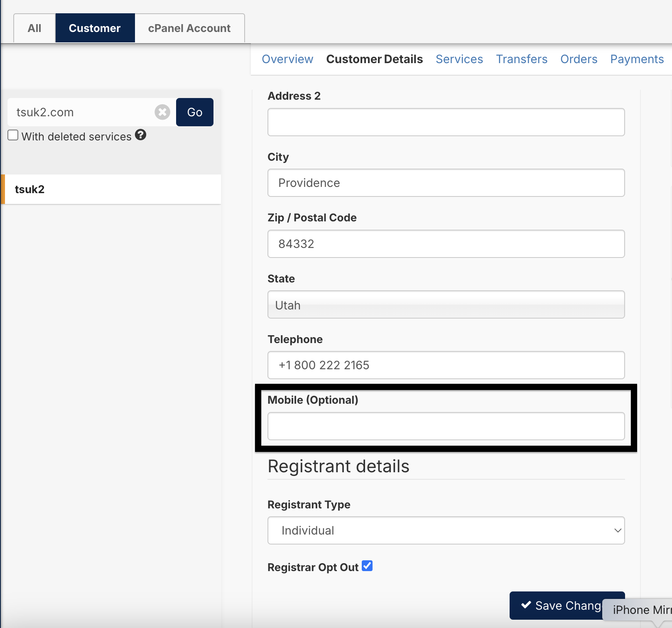The width and height of the screenshot is (672, 628).
Task: Open the Registrant Type dropdown
Action: click(446, 530)
